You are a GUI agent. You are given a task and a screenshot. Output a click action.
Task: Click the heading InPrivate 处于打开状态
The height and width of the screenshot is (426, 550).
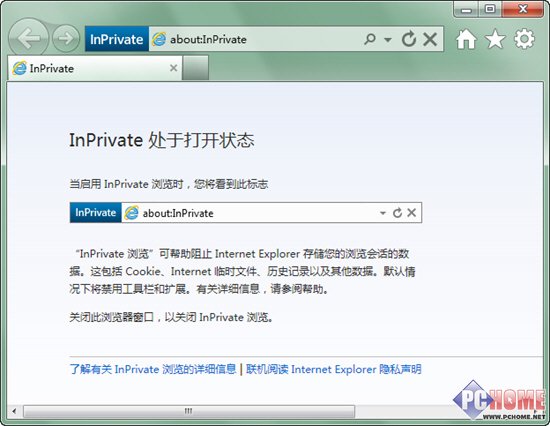pyautogui.click(x=162, y=140)
